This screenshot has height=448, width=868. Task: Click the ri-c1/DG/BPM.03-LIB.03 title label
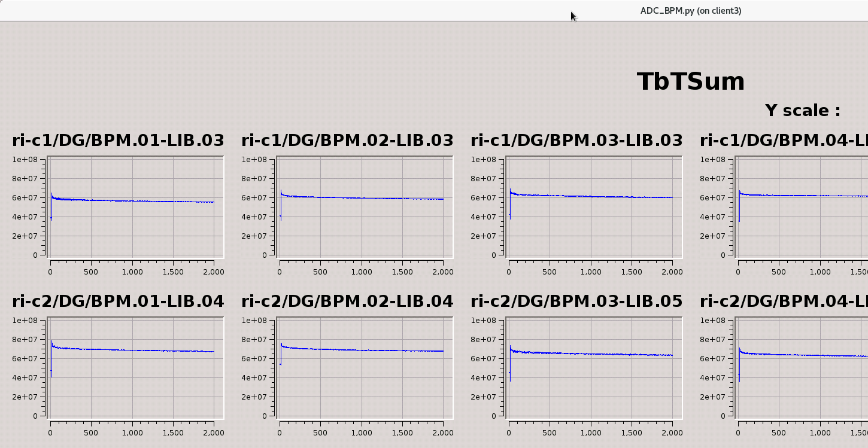point(576,141)
